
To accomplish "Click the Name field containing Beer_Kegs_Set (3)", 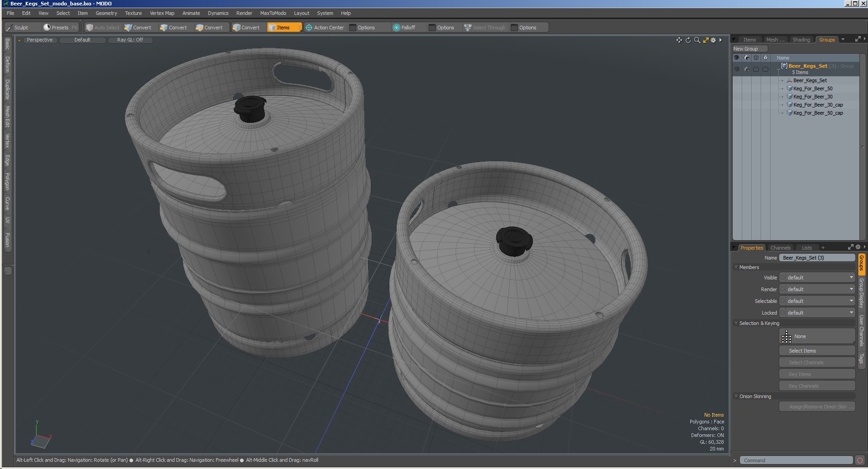I will [817, 258].
